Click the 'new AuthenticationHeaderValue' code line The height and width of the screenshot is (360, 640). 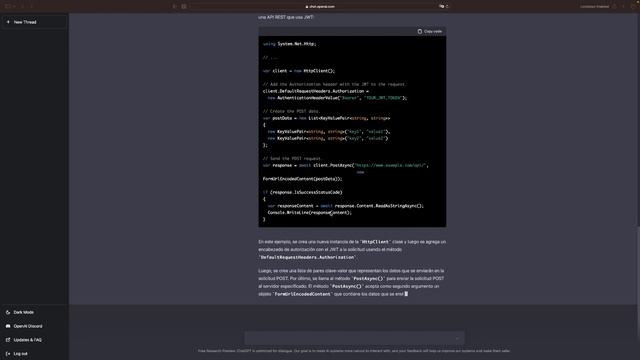(337, 98)
